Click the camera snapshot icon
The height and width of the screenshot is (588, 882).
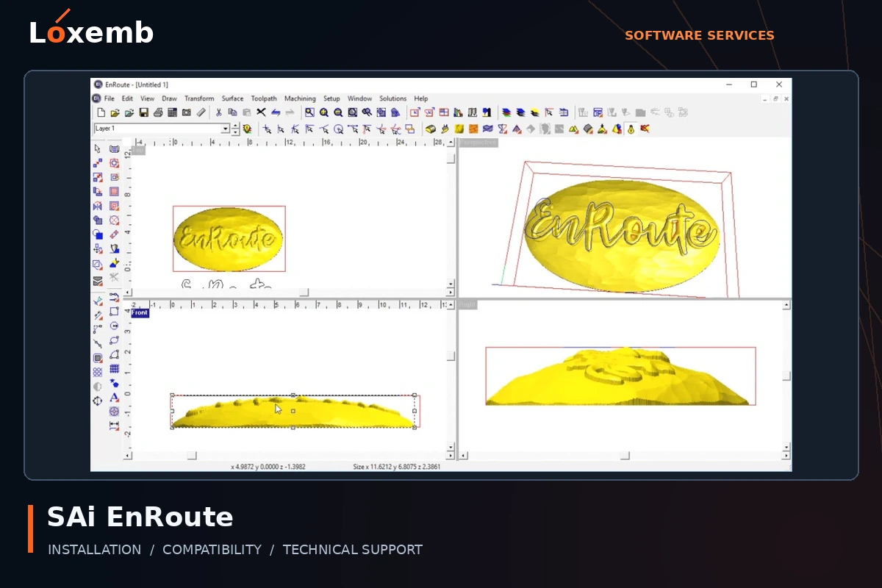[x=186, y=112]
